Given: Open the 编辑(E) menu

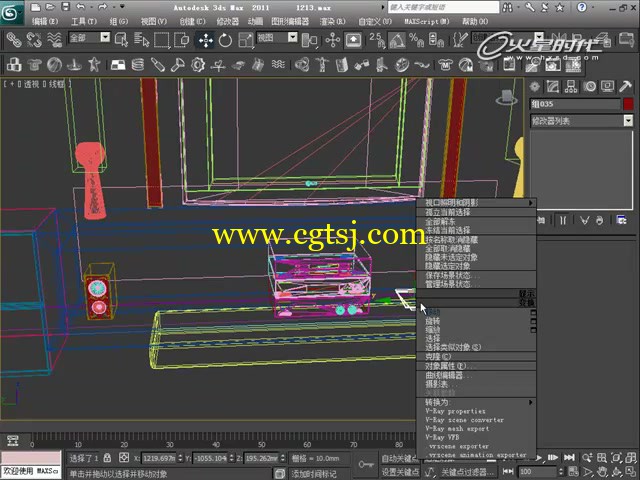Looking at the screenshot, I should click(x=45, y=21).
